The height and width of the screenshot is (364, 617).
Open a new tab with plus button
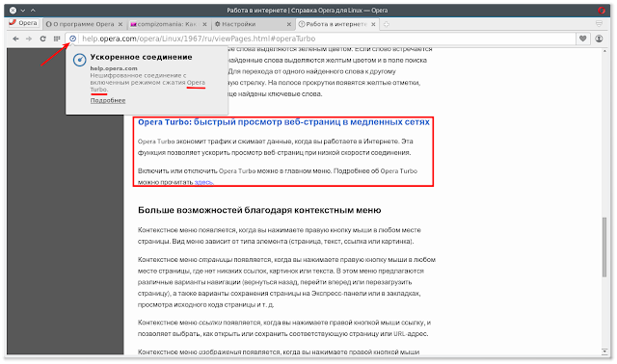coord(387,24)
